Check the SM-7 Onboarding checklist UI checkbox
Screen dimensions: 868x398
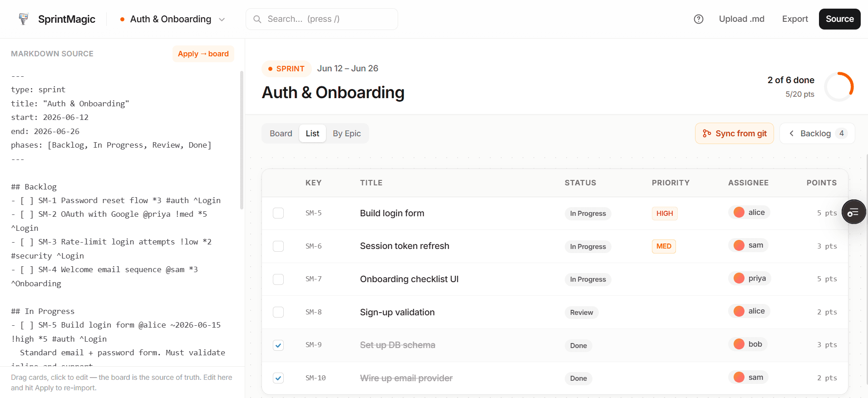click(278, 279)
